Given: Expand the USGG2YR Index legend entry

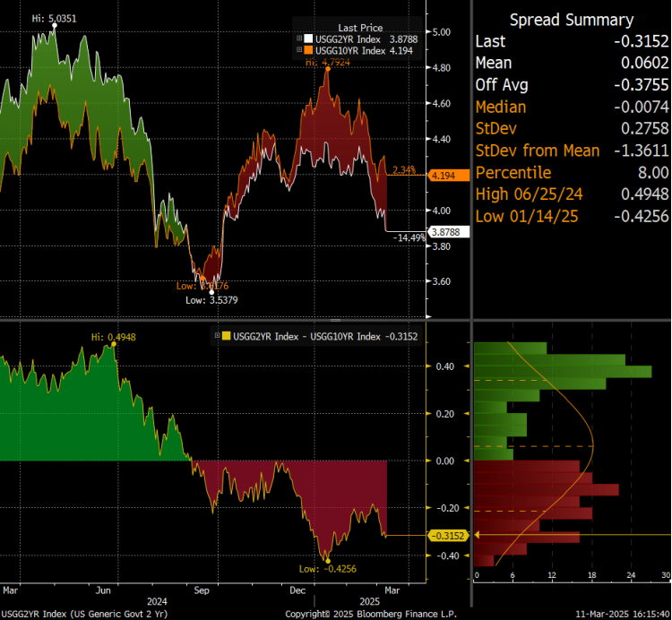Looking at the screenshot, I should [x=299, y=39].
